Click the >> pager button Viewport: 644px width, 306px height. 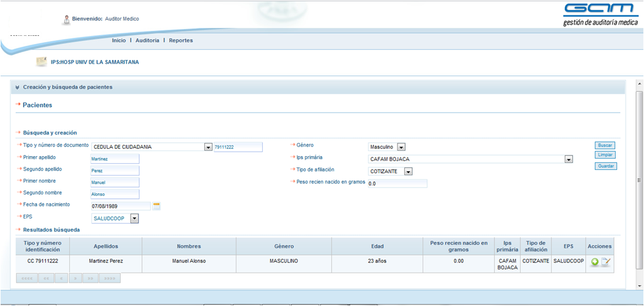click(91, 278)
